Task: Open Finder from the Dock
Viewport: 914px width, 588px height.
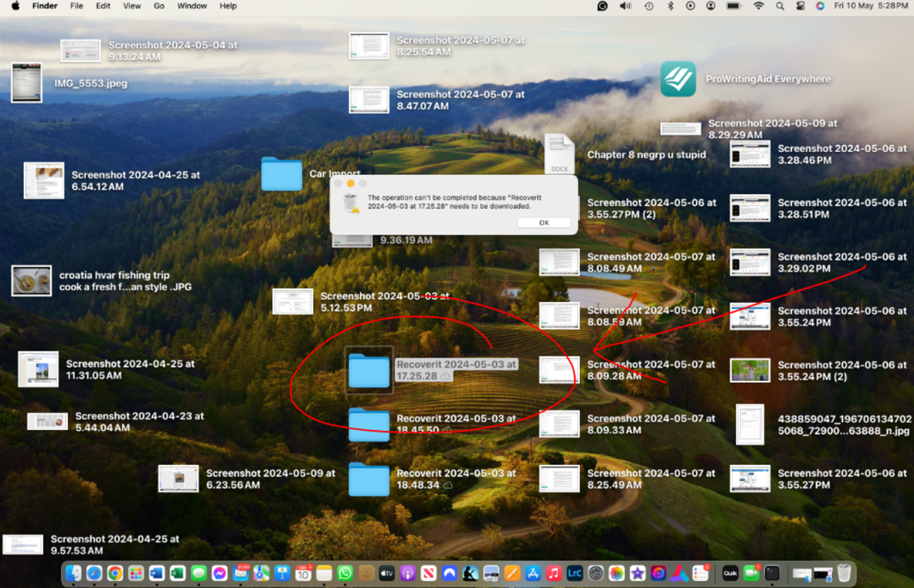Action: pos(73,573)
